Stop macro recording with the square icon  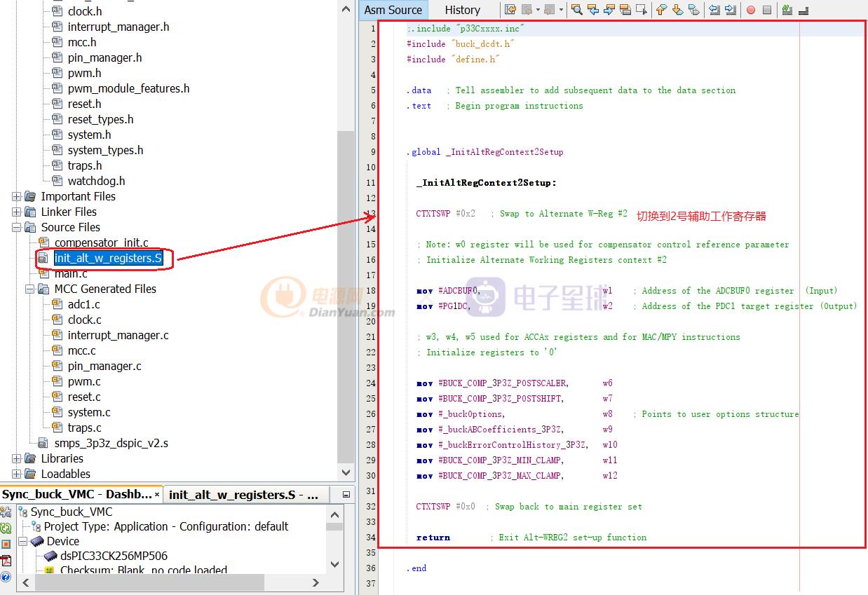coord(768,10)
